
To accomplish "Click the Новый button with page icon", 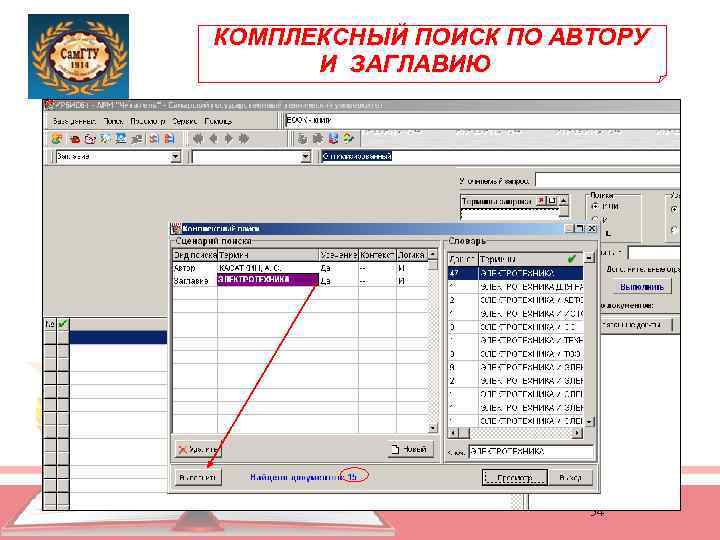I will pos(411,449).
